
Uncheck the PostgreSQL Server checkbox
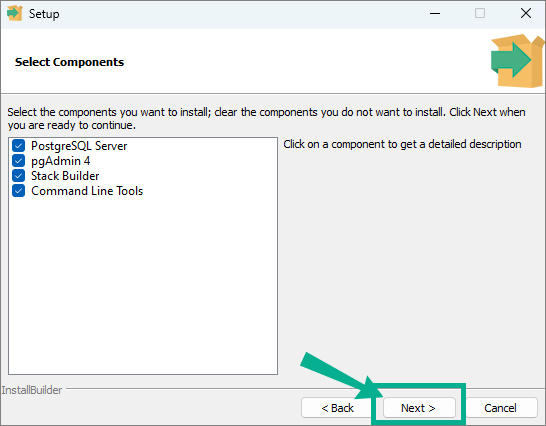pyautogui.click(x=18, y=146)
